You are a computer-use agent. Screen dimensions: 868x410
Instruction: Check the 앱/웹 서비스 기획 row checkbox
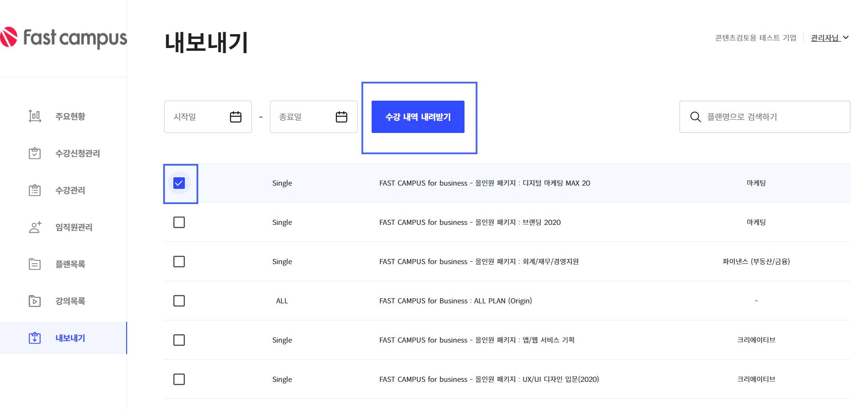pos(179,340)
